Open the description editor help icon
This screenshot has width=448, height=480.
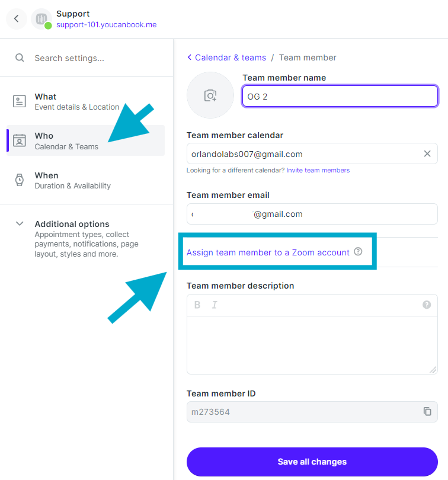[427, 305]
